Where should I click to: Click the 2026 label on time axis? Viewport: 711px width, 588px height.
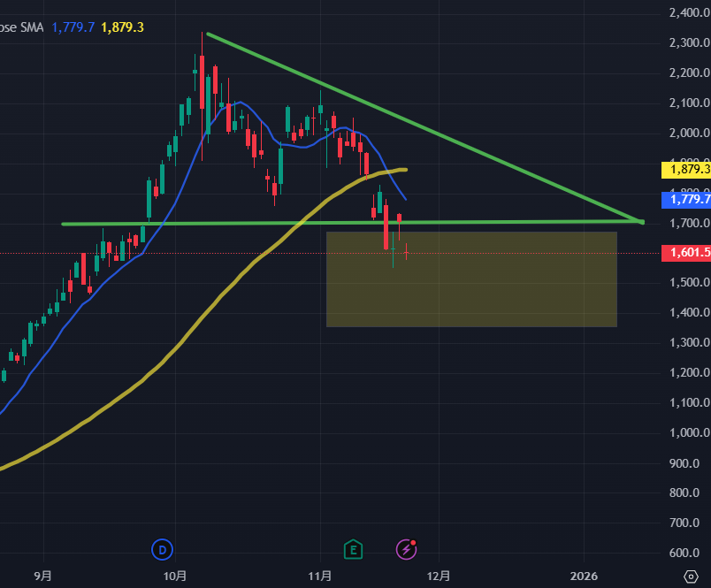point(583,576)
